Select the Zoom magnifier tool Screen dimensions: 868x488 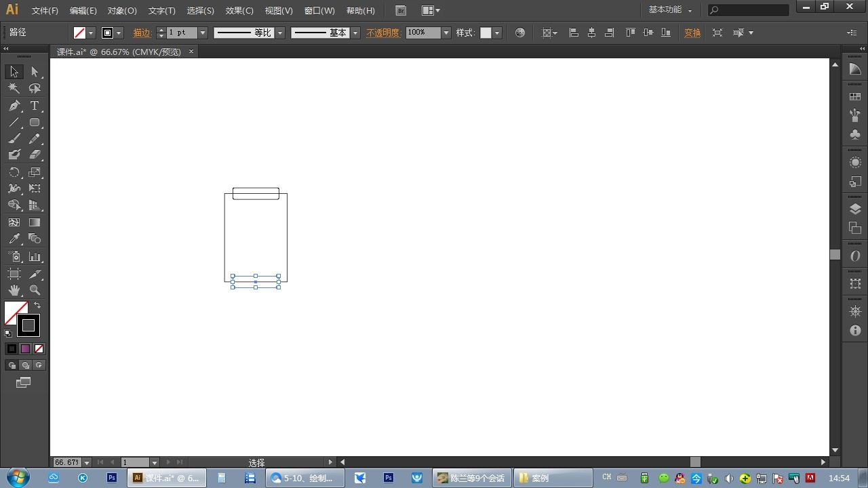pos(35,290)
